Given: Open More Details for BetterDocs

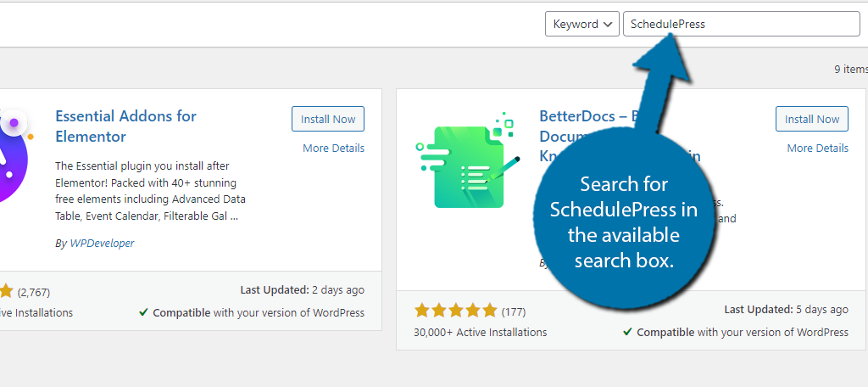Looking at the screenshot, I should [818, 148].
